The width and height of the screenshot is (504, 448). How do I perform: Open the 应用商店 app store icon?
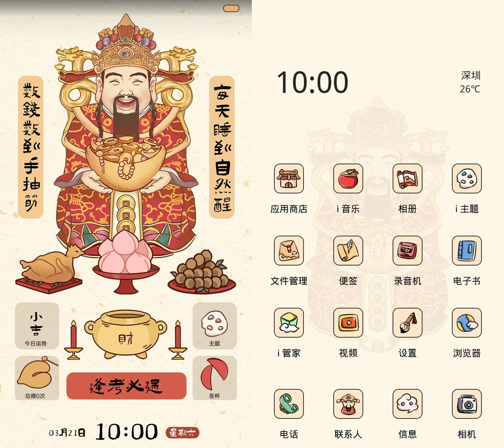point(289,178)
